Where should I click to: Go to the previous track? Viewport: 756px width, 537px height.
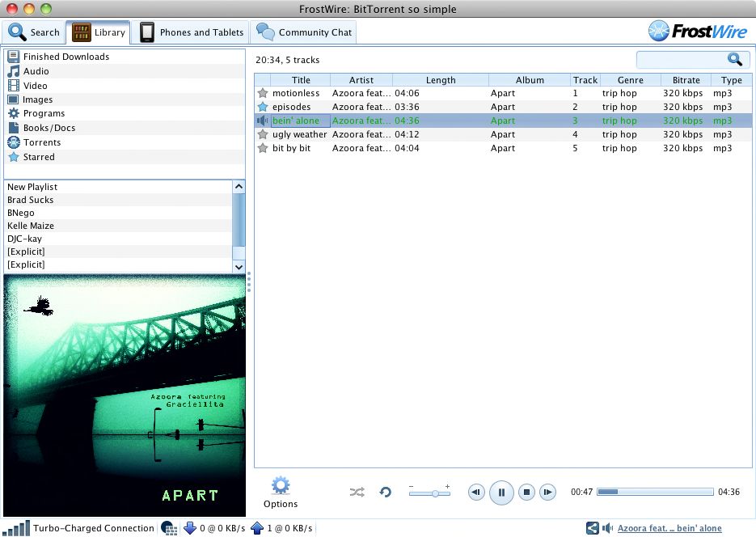point(477,492)
